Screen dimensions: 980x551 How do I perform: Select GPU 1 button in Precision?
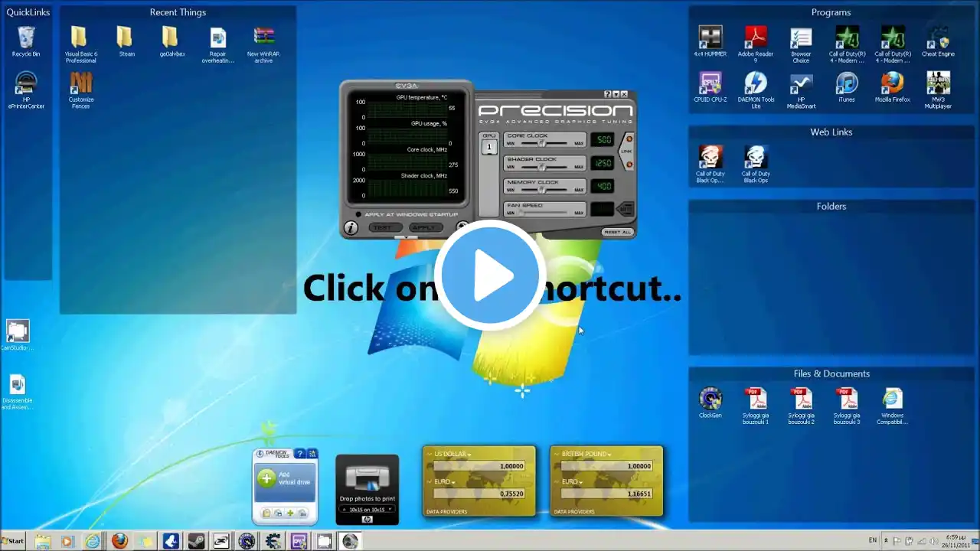488,147
